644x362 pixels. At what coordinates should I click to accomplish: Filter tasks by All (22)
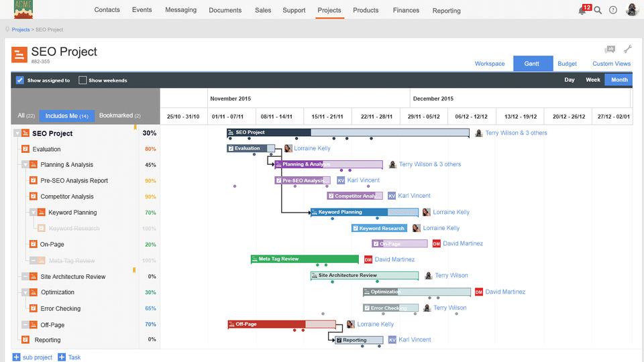[x=26, y=116]
